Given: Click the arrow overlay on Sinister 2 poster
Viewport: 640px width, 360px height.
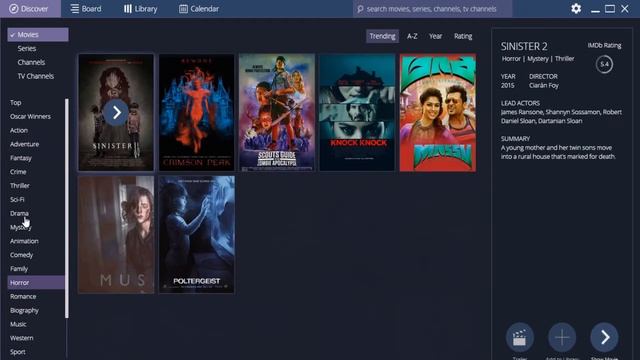Looking at the screenshot, I should pyautogui.click(x=116, y=112).
